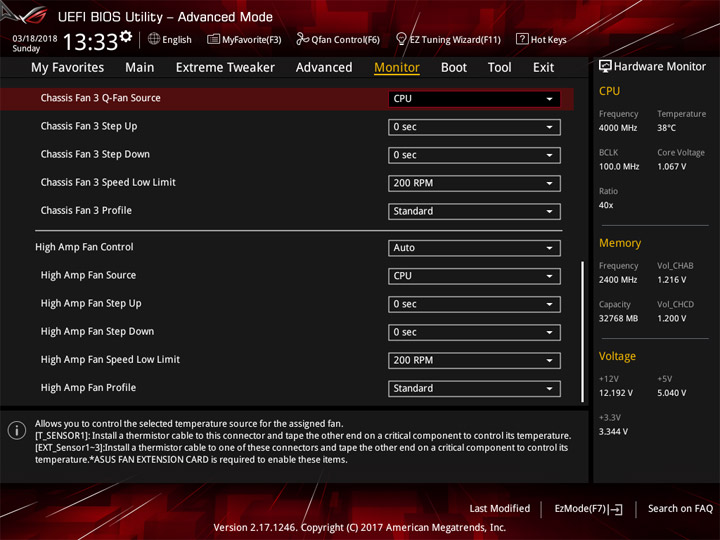The width and height of the screenshot is (720, 540).
Task: Switch to the Boot tab
Action: coord(454,68)
